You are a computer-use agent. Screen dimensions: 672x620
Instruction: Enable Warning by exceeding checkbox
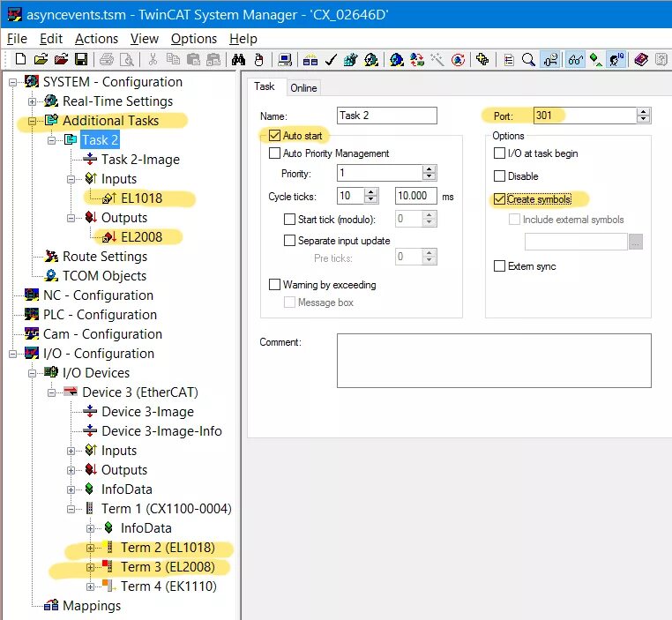pyautogui.click(x=274, y=285)
